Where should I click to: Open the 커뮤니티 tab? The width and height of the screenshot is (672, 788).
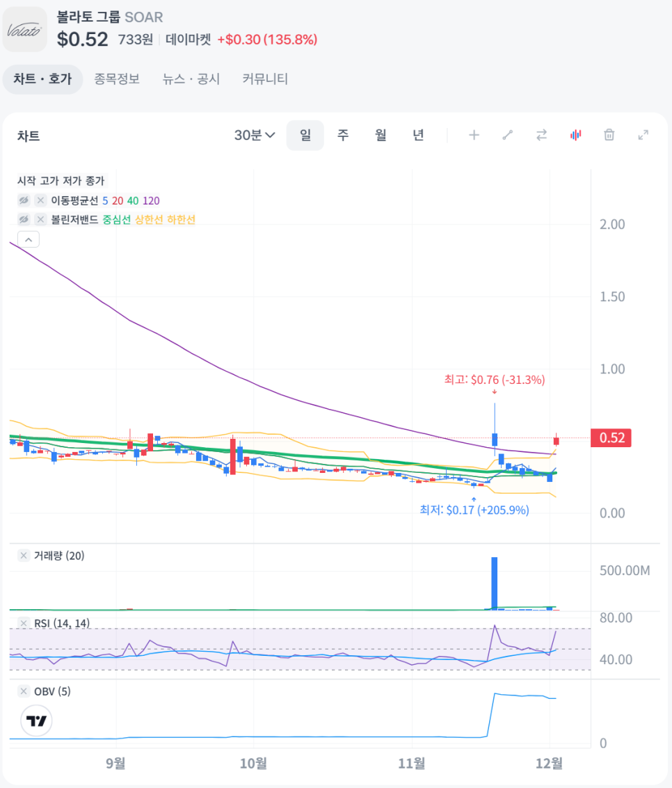tap(265, 79)
